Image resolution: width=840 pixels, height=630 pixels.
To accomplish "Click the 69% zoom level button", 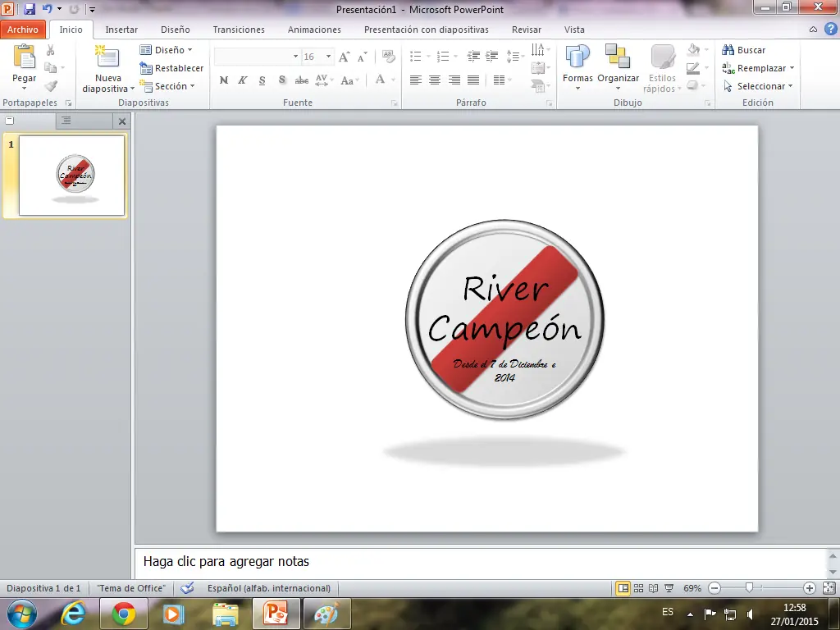I will click(x=692, y=588).
